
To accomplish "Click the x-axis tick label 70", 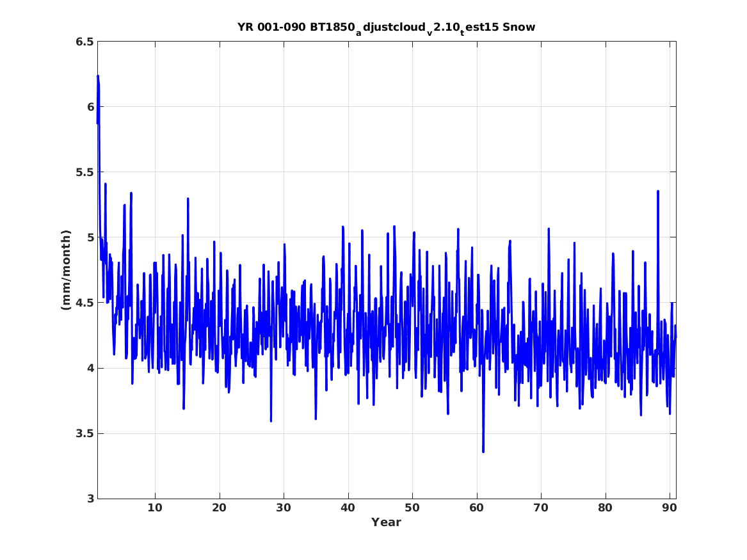I will [x=541, y=508].
